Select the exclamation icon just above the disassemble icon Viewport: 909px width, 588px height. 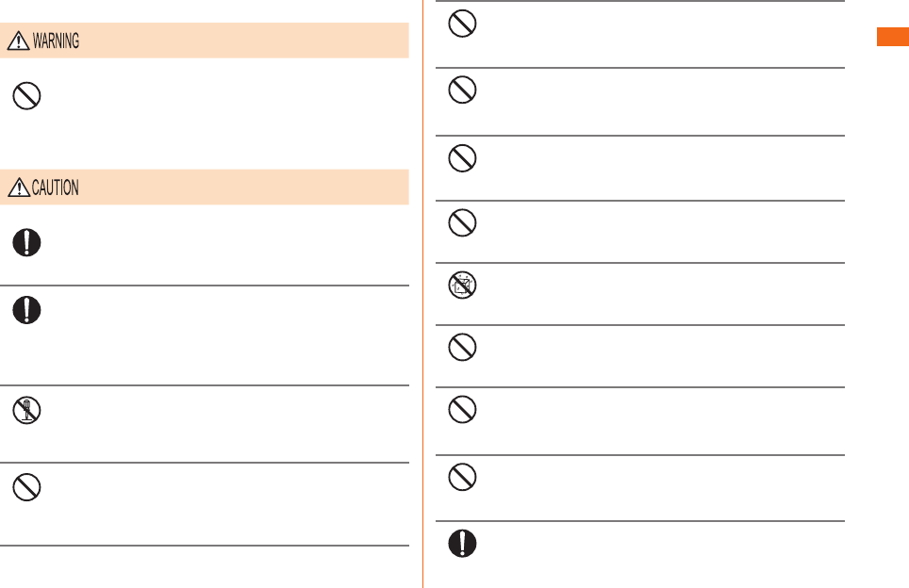[x=26, y=310]
